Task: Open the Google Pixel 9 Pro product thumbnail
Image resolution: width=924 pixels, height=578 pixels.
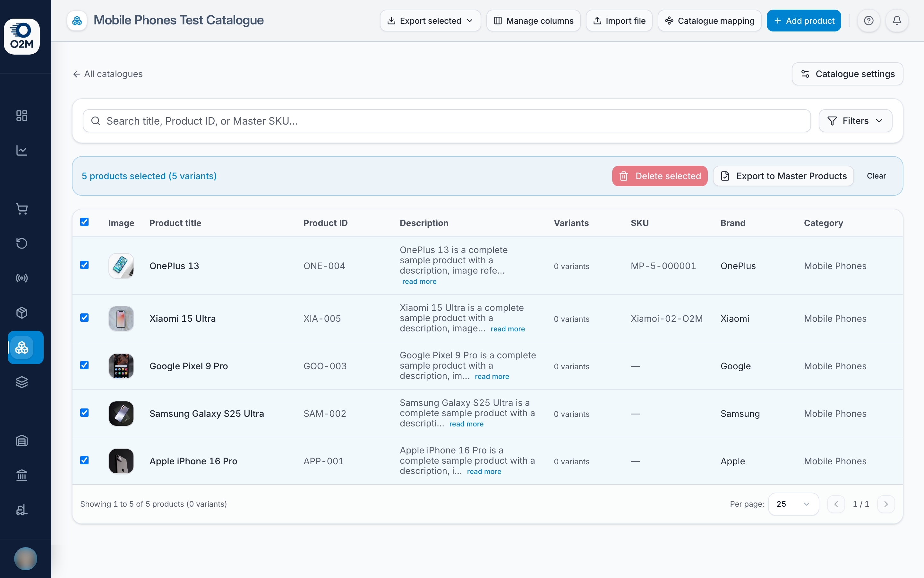Action: tap(121, 366)
